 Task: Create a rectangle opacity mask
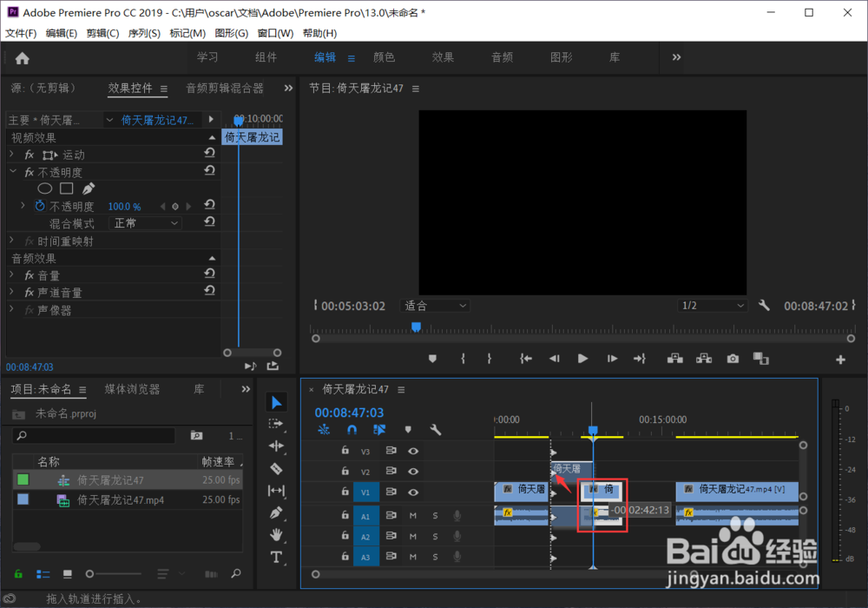(67, 188)
